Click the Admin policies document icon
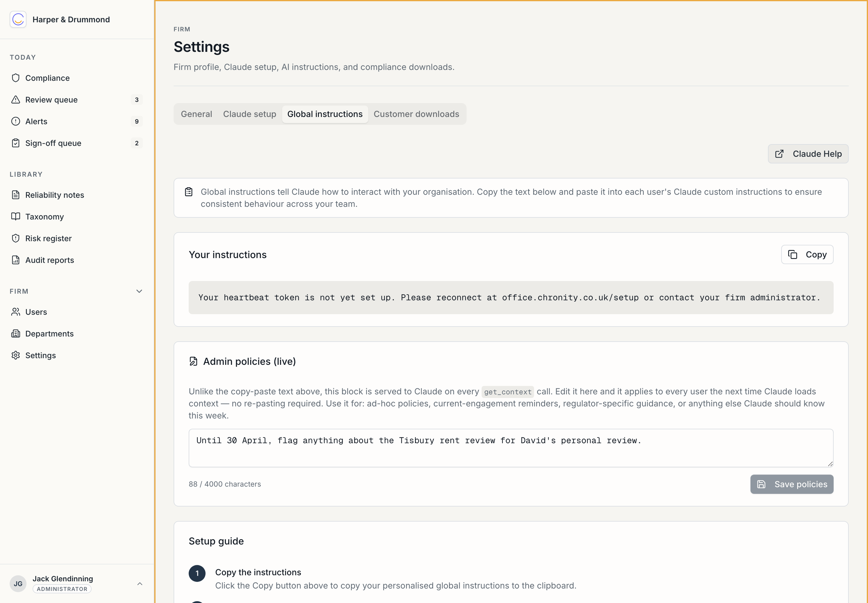The image size is (868, 603). pyautogui.click(x=193, y=361)
